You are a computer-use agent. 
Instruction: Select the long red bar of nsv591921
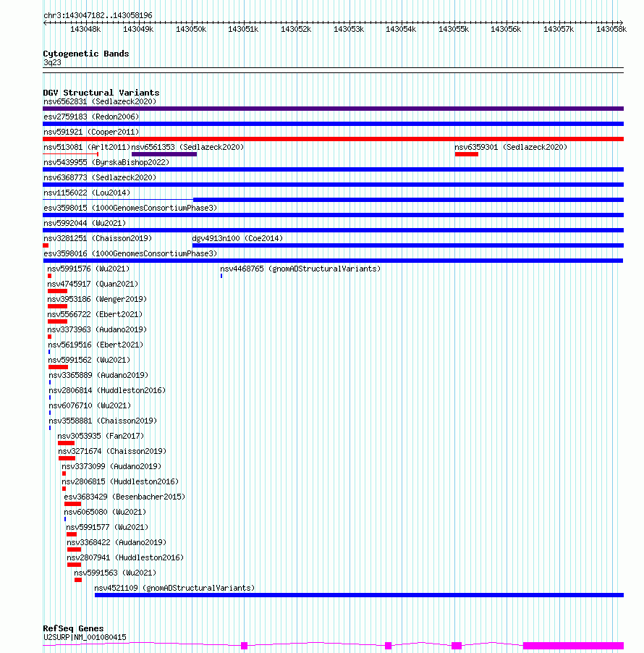pos(333,139)
